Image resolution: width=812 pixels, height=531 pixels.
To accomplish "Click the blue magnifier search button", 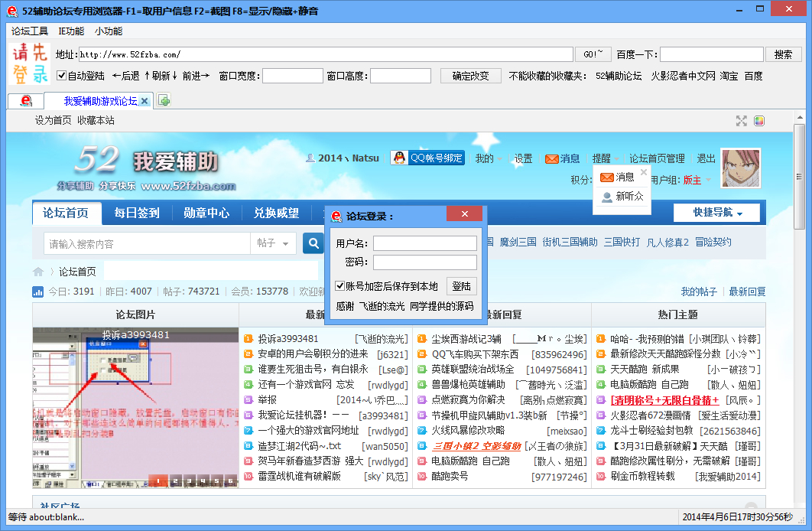I will (x=313, y=243).
